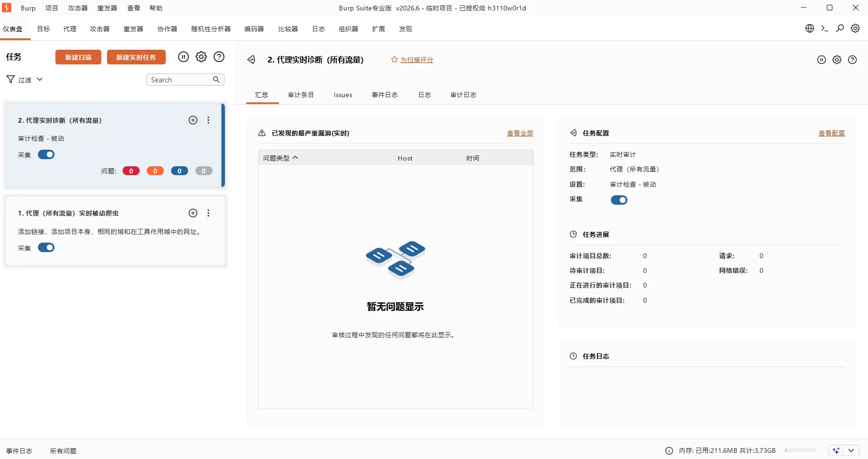Click the 新建实时任务 button
Screen dimensions: 868x459
(x=136, y=57)
